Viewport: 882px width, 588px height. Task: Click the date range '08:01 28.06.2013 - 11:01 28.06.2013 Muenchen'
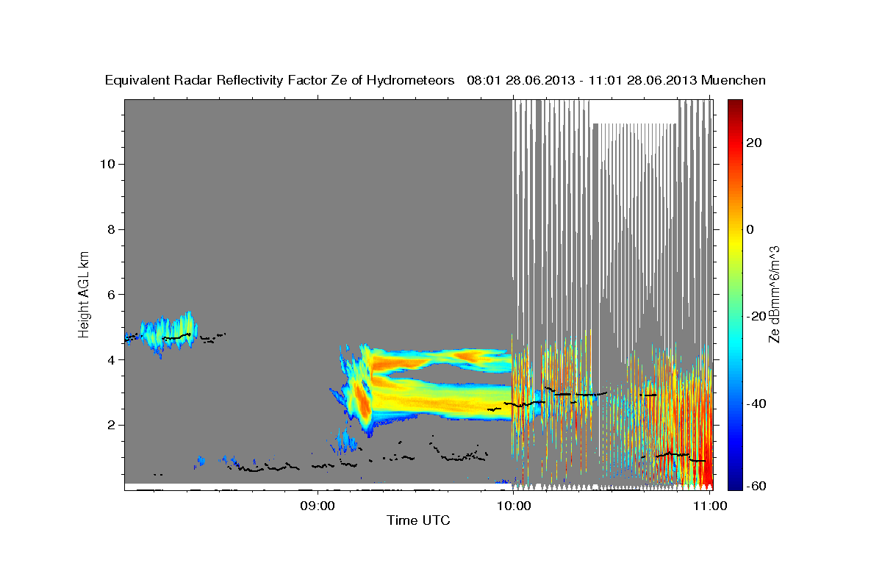click(617, 81)
